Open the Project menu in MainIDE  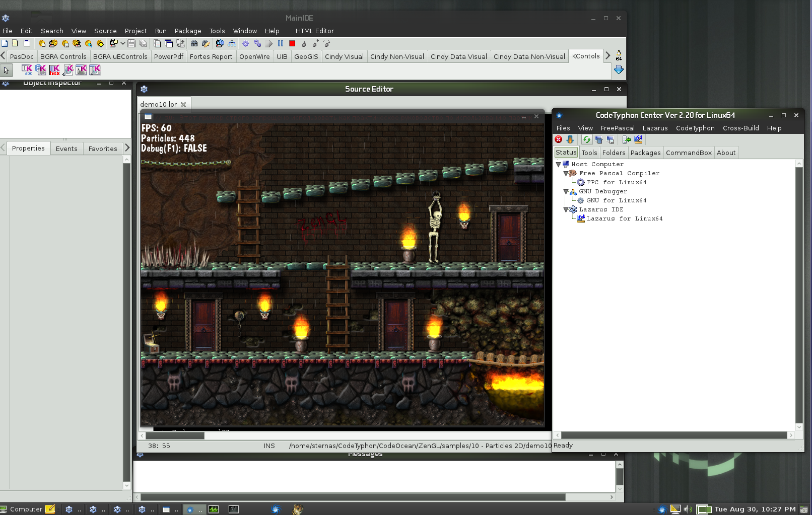click(136, 31)
